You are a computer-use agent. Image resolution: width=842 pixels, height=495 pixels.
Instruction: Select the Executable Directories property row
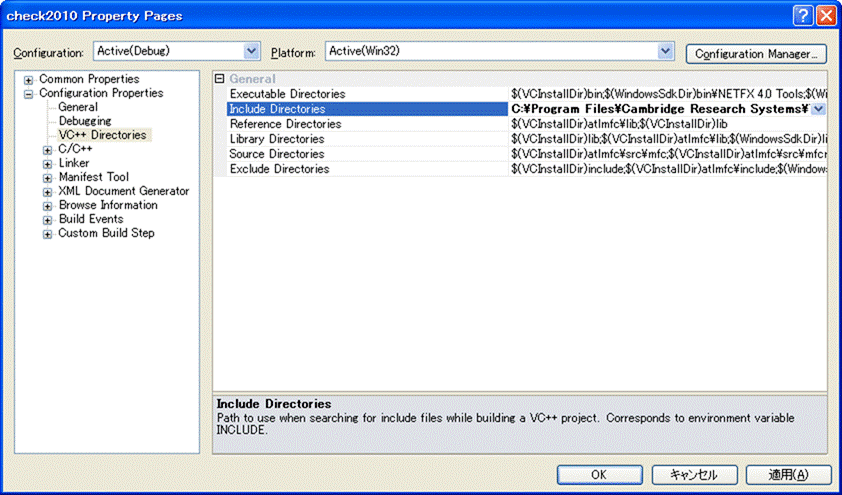point(287,94)
